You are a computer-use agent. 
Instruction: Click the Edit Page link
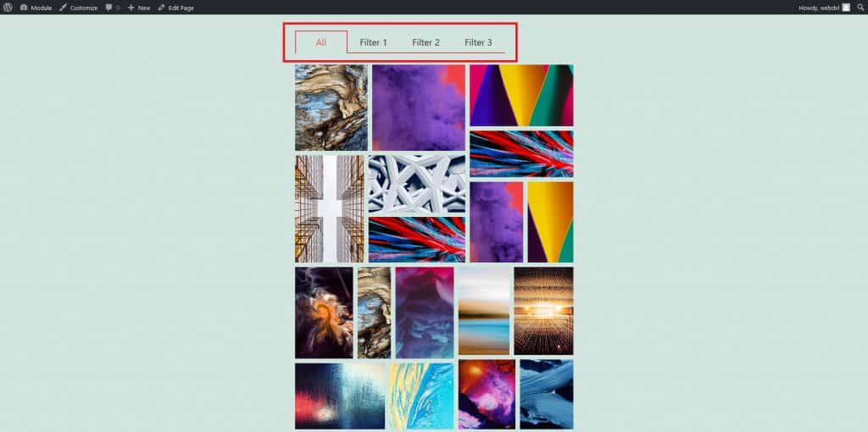tap(181, 8)
